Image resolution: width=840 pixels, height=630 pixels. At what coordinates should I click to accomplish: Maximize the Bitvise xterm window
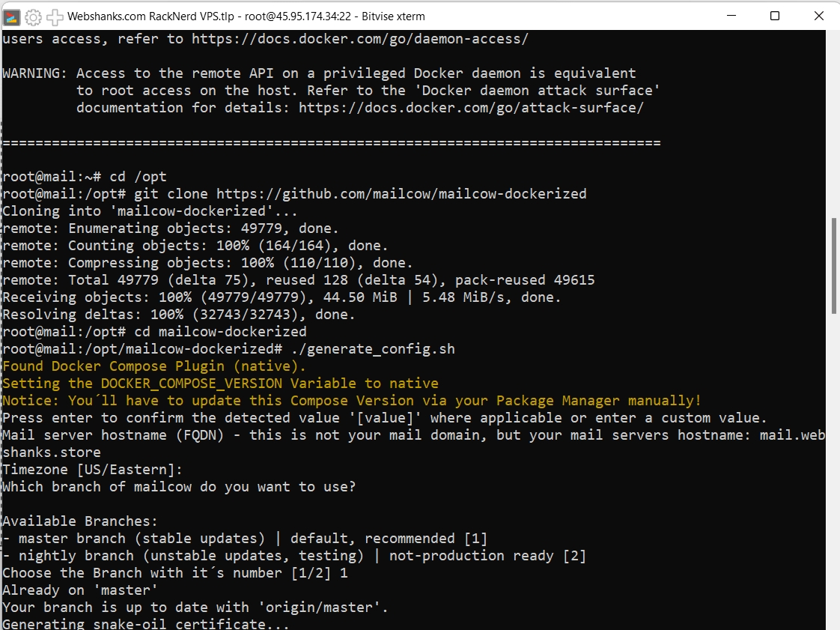click(x=775, y=16)
